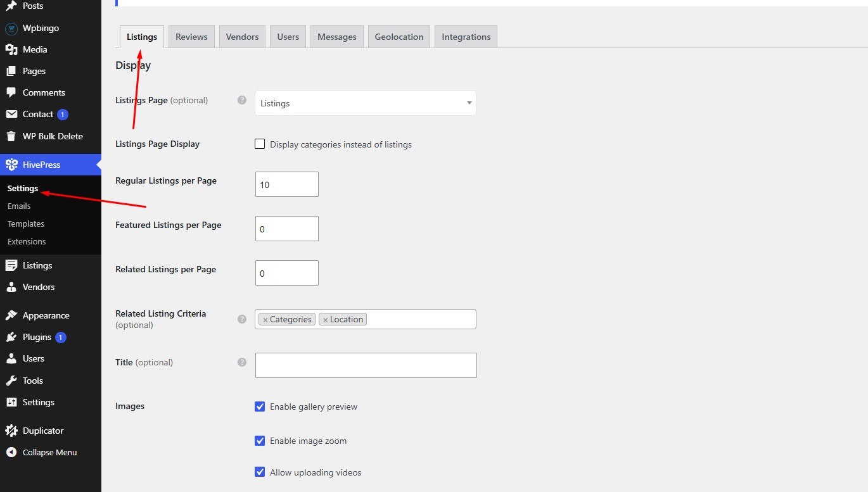Viewport: 868px width, 492px height.
Task: Switch to the Integrations tab
Action: [466, 37]
